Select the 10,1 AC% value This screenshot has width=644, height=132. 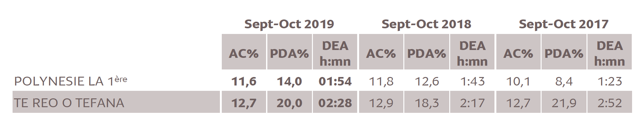pos(518,82)
